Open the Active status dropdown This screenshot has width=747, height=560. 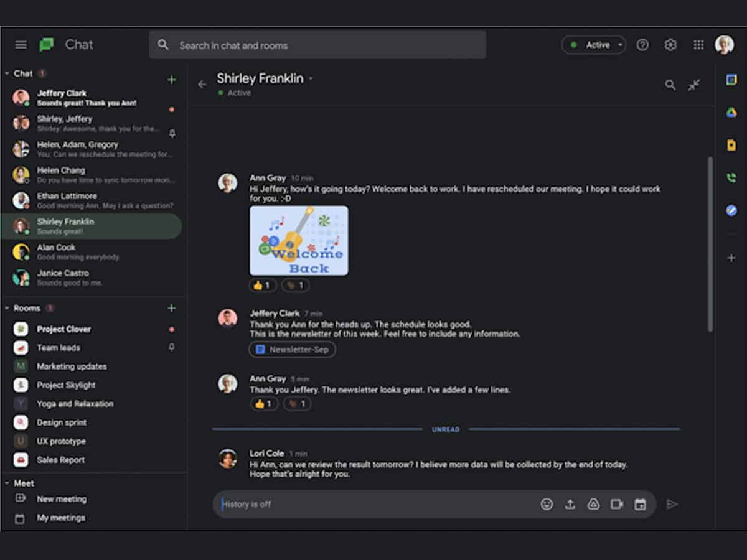pos(593,45)
